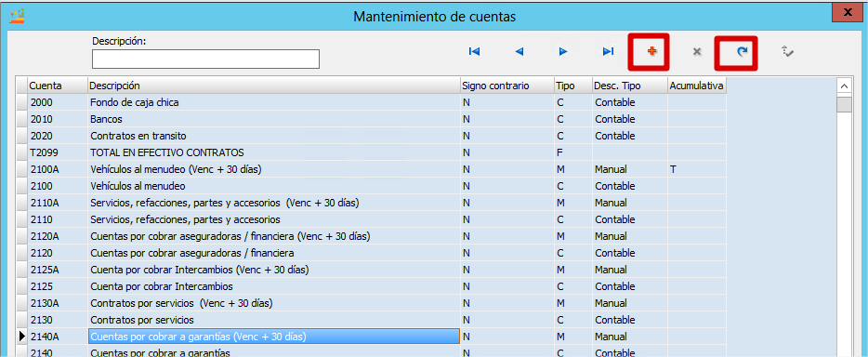This screenshot has width=868, height=357.
Task: Click the previous record arrow icon
Action: (x=519, y=51)
